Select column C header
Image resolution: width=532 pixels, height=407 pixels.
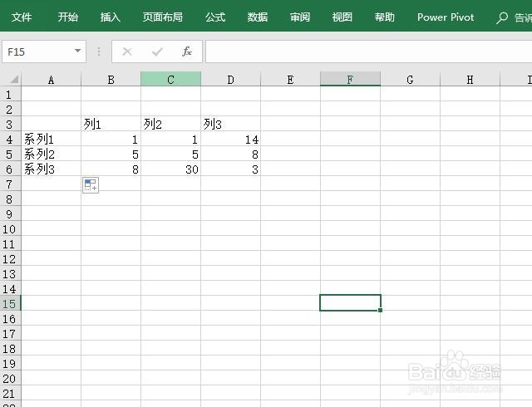[x=170, y=80]
